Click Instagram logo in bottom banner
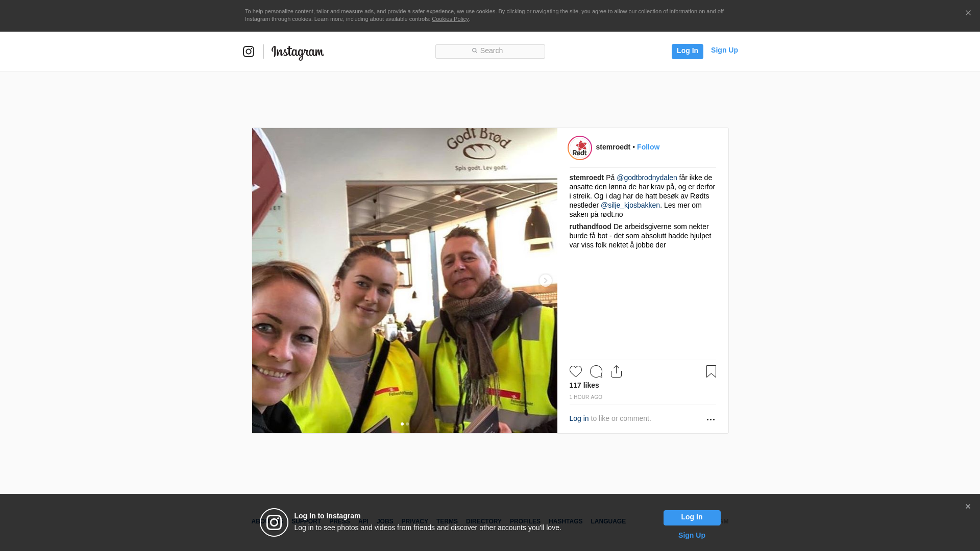Screen dimensions: 980x551 tap(274, 522)
